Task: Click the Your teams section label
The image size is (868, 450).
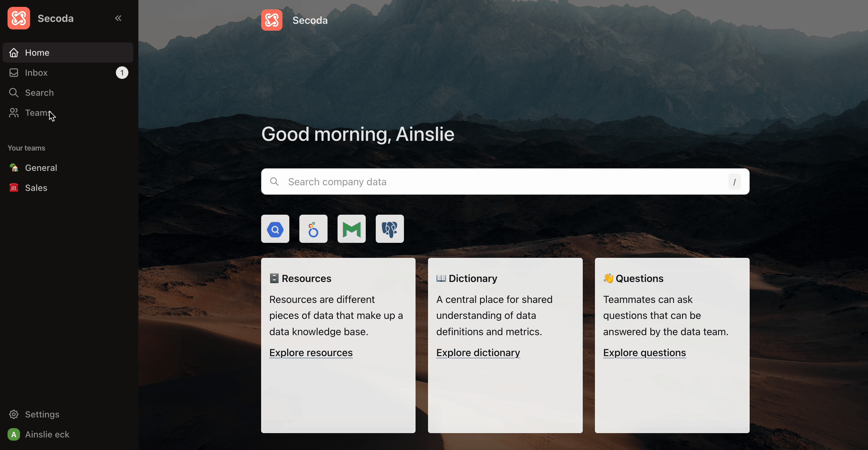Action: 26,148
